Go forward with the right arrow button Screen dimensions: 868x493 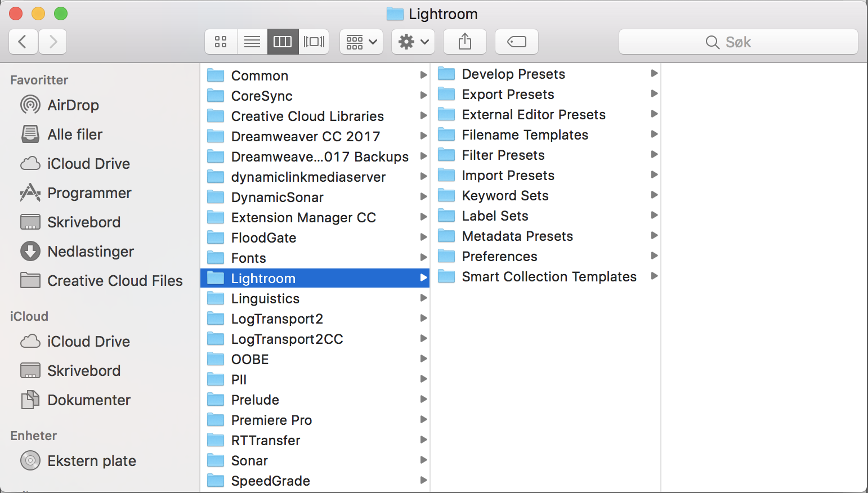(53, 42)
